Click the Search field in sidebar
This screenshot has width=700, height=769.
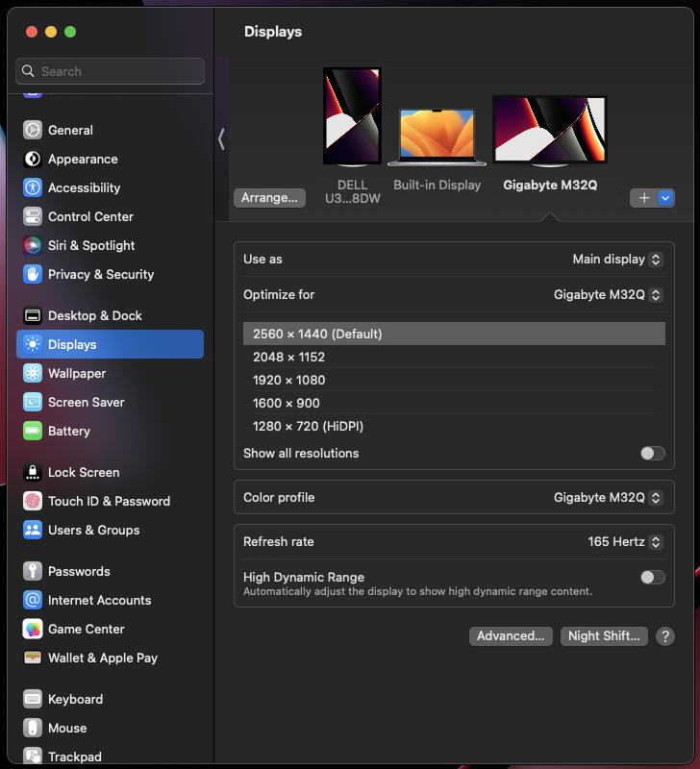click(x=111, y=71)
